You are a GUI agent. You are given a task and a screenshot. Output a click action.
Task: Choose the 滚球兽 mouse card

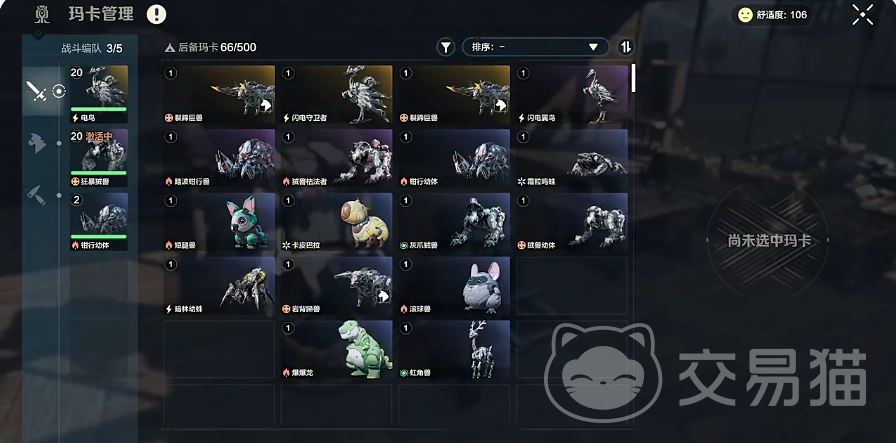pyautogui.click(x=454, y=286)
